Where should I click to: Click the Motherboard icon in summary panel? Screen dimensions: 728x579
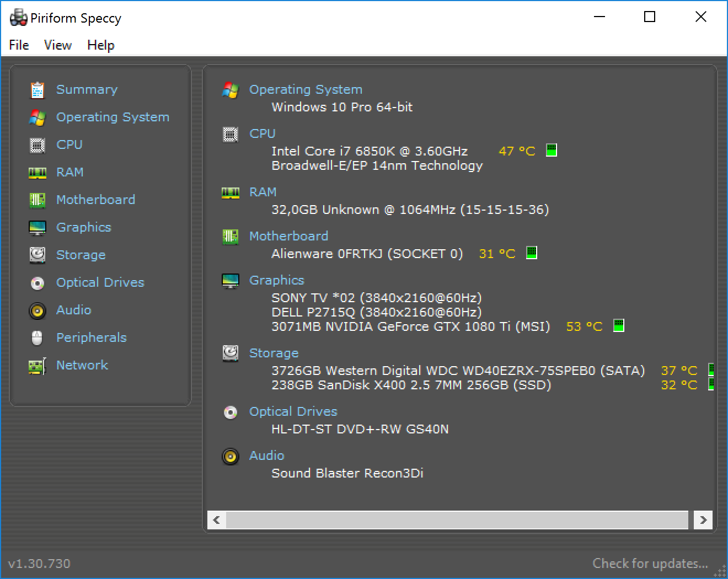pyautogui.click(x=230, y=237)
